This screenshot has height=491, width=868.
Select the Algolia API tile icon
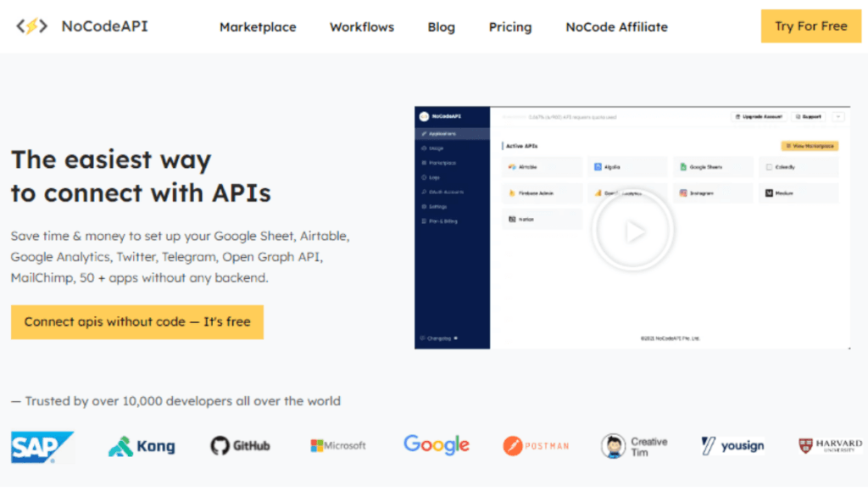click(x=598, y=167)
